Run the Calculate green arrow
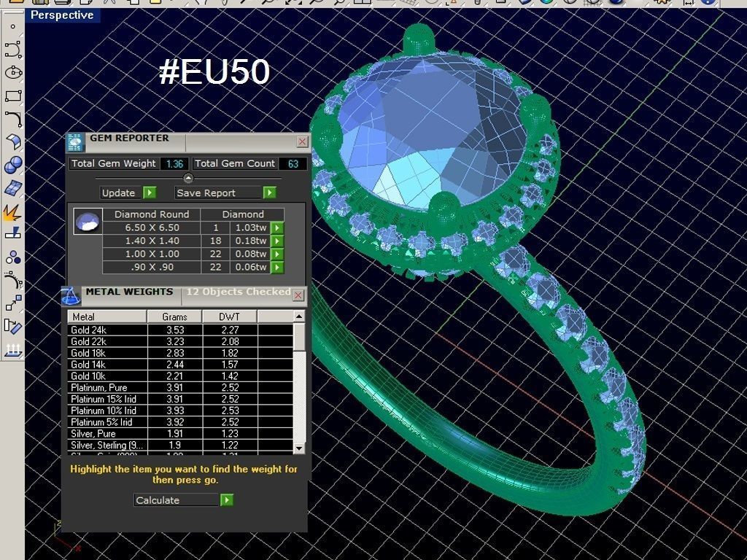This screenshot has height=560, width=747. [227, 500]
